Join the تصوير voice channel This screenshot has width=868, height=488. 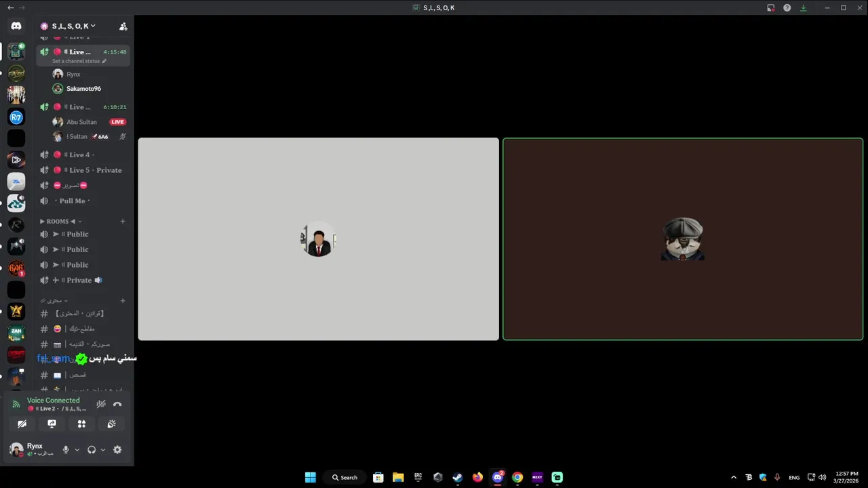[x=83, y=185]
